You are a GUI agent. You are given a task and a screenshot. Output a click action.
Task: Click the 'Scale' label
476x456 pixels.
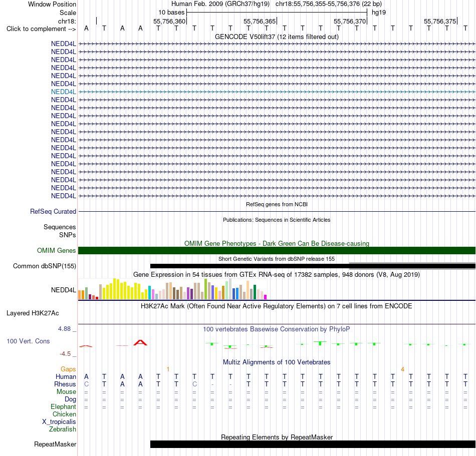click(68, 13)
